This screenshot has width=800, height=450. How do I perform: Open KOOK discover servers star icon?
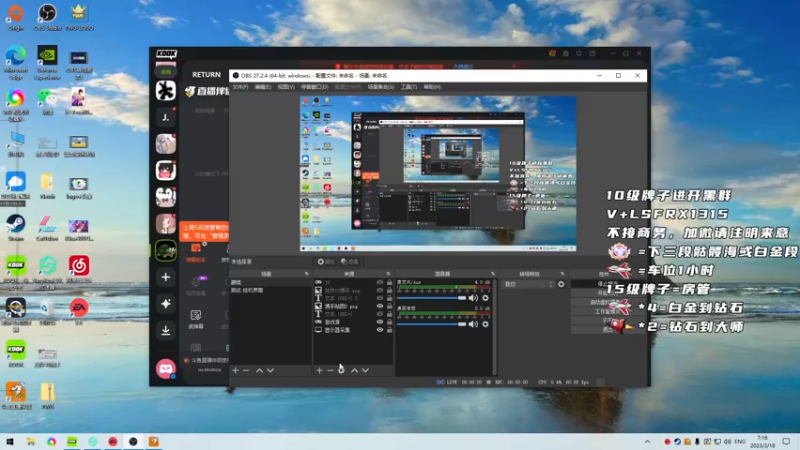(x=166, y=304)
